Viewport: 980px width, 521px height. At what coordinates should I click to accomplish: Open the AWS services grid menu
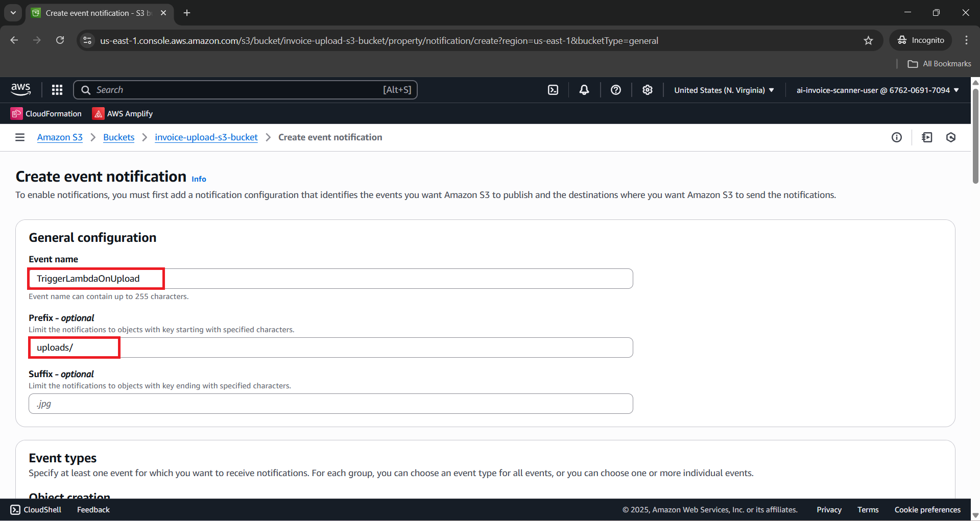coord(57,90)
